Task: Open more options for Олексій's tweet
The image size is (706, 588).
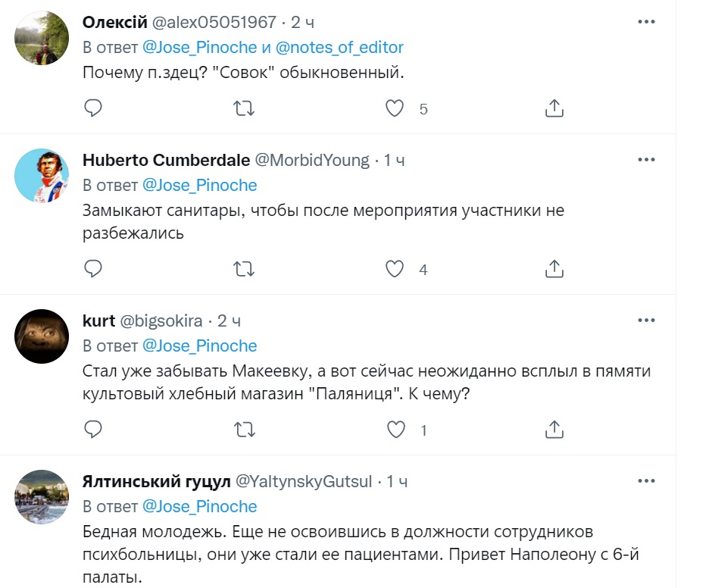Action: (x=646, y=22)
